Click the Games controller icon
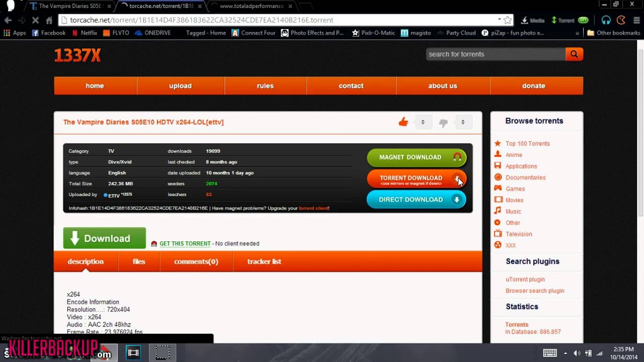Screen dimensions: 644x362 click(x=498, y=189)
